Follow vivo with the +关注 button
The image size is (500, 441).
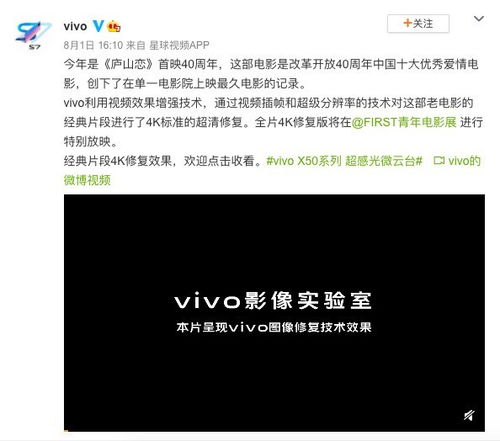point(418,23)
